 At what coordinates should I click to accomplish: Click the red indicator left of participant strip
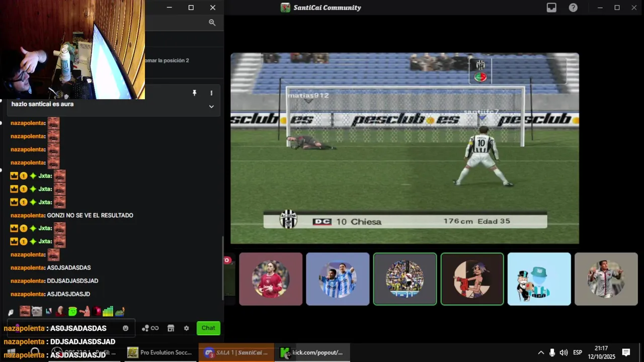(x=227, y=260)
